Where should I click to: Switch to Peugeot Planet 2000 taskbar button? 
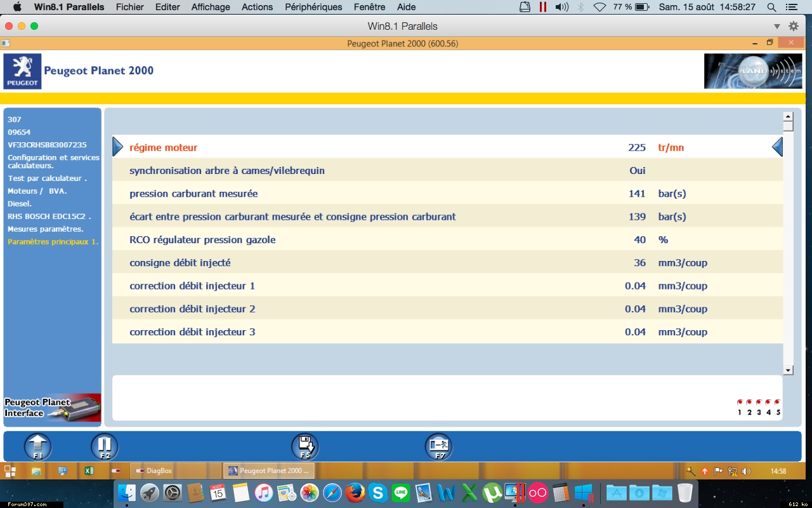point(269,471)
